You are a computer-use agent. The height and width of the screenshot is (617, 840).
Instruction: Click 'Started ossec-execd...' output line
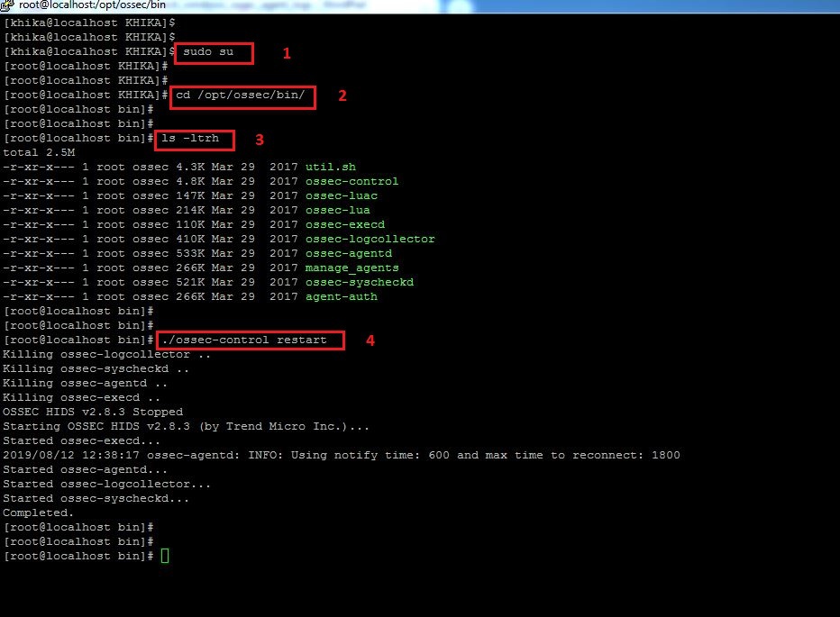(81, 440)
